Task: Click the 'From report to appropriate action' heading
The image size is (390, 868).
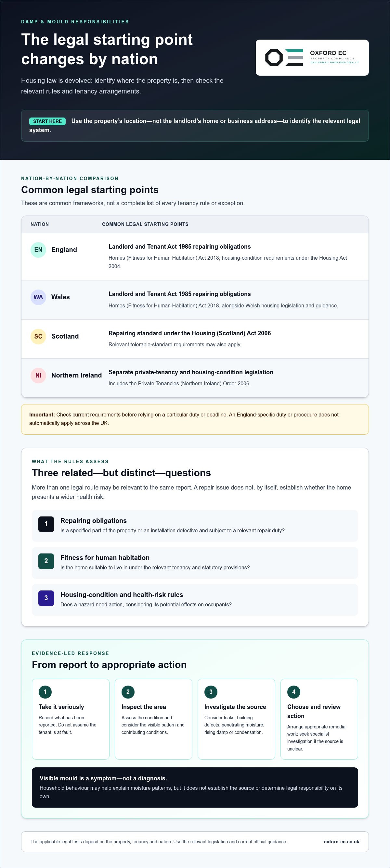Action: pyautogui.click(x=109, y=664)
